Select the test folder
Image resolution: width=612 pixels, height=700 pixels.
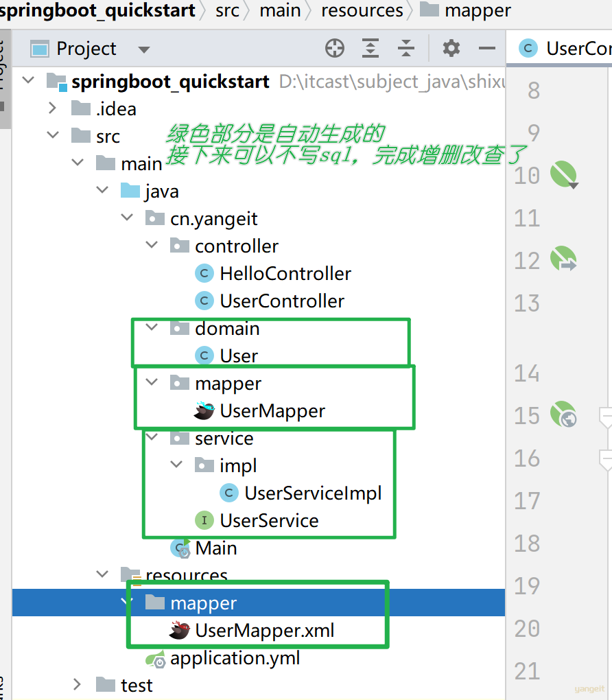click(x=137, y=686)
